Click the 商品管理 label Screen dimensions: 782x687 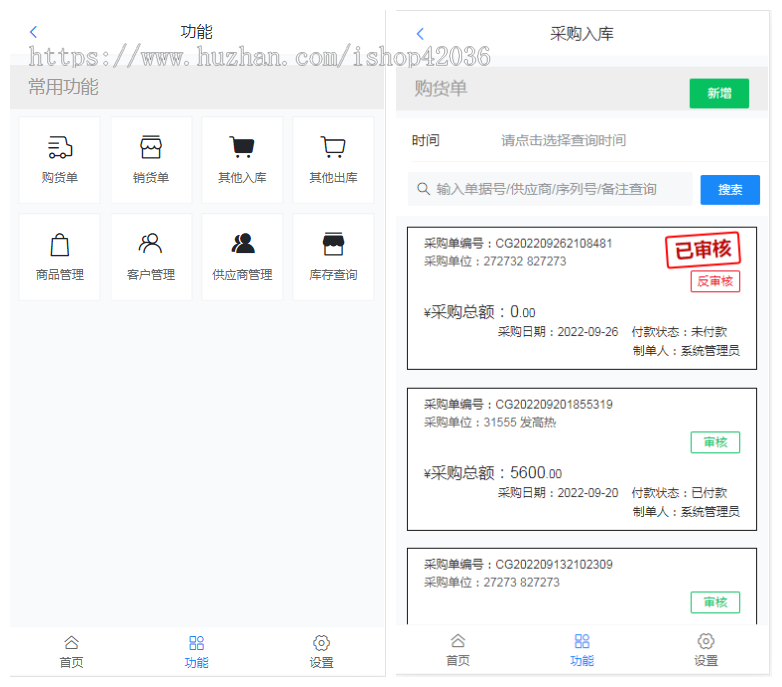tap(60, 275)
